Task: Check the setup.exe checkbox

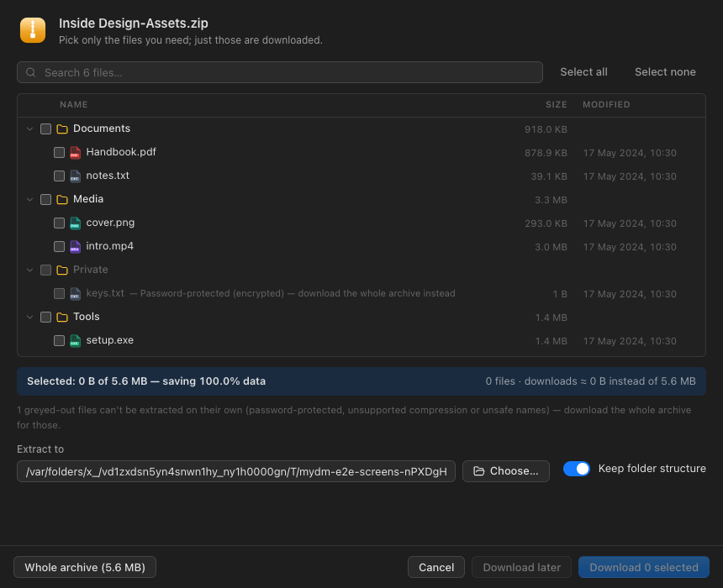Action: coord(59,340)
